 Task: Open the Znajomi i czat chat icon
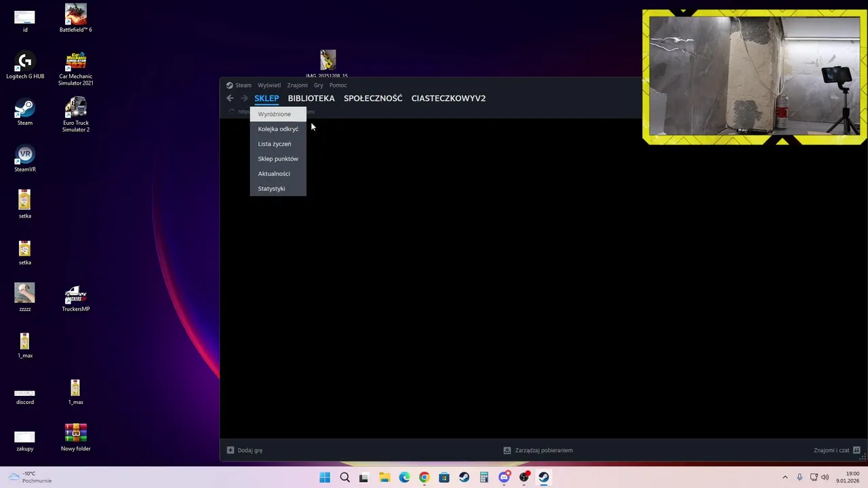pos(856,450)
